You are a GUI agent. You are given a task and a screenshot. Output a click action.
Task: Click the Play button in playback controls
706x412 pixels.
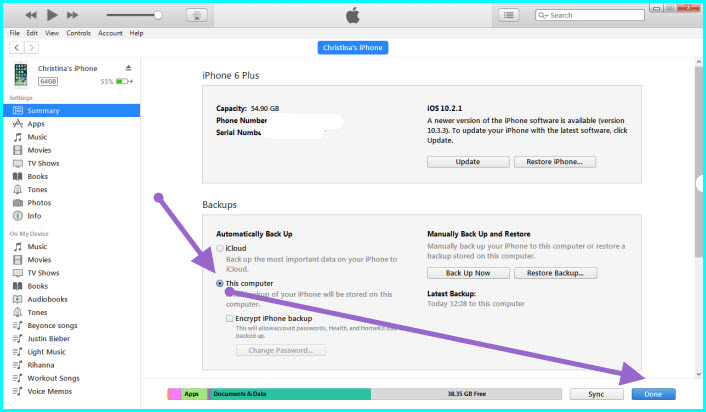(x=52, y=16)
